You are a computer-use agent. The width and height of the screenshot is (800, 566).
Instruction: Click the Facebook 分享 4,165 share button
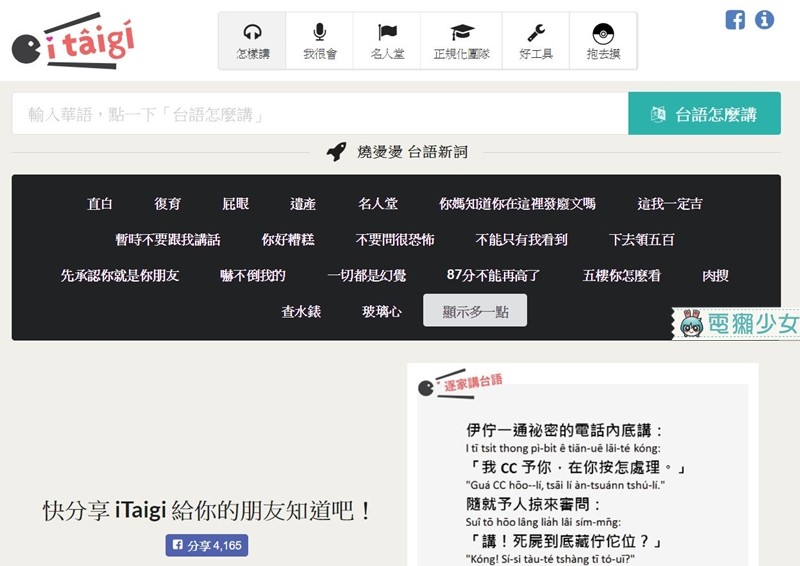point(207,546)
